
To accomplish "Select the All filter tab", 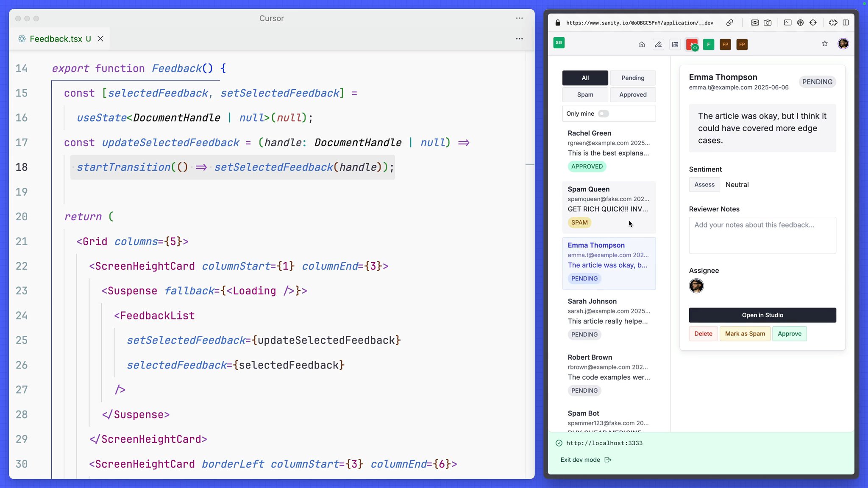I will [585, 78].
